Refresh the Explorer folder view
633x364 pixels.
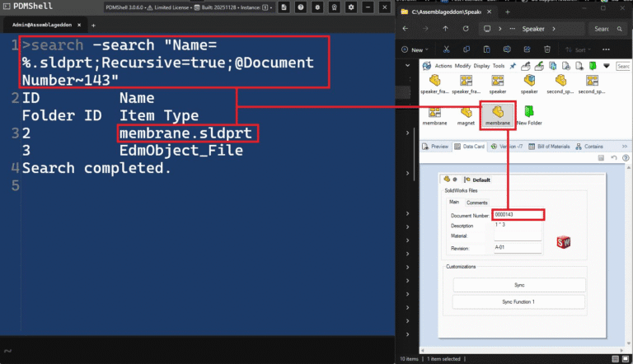(x=466, y=29)
